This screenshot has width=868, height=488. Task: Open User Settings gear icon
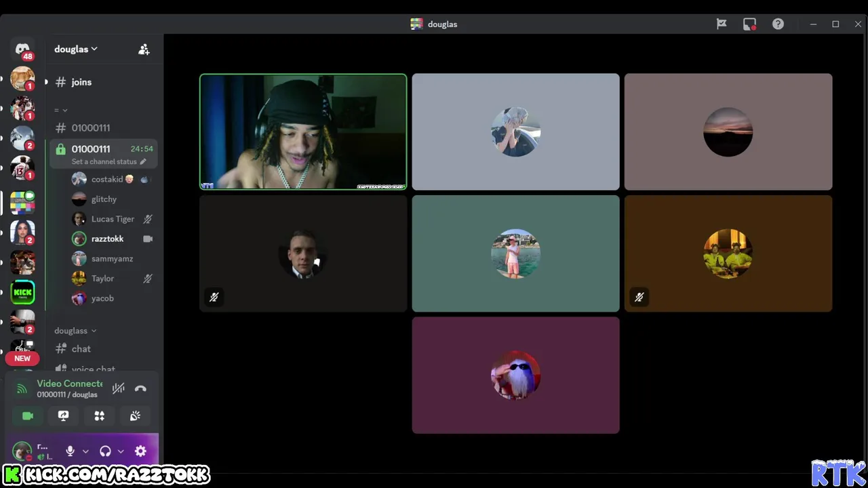(x=140, y=451)
